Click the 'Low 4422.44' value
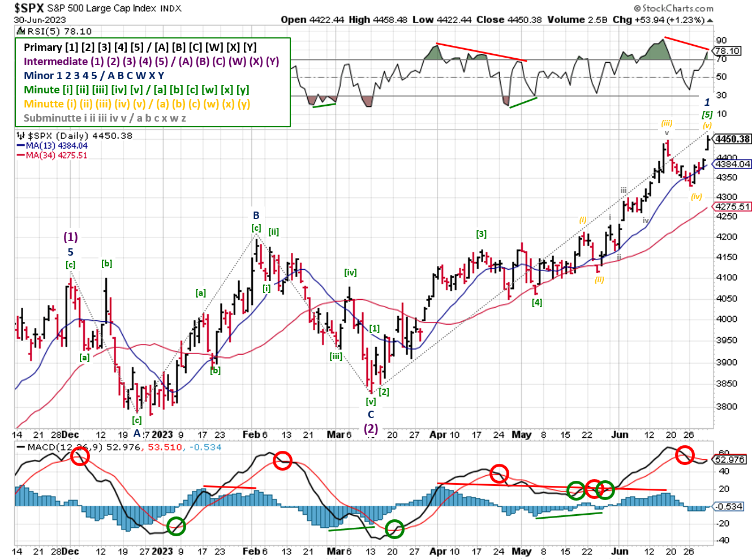This screenshot has height=560, width=752. (442, 20)
